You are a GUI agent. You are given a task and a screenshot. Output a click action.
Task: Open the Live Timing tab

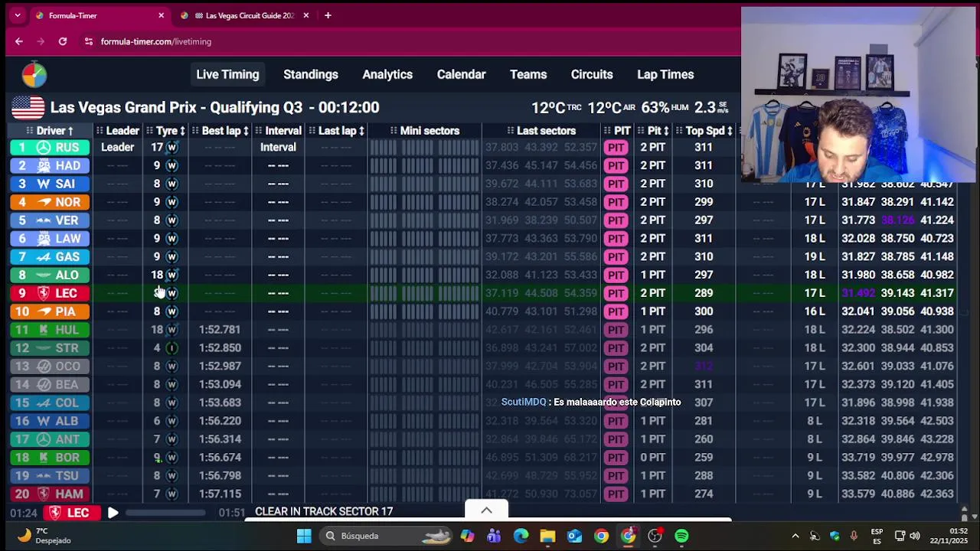(227, 74)
